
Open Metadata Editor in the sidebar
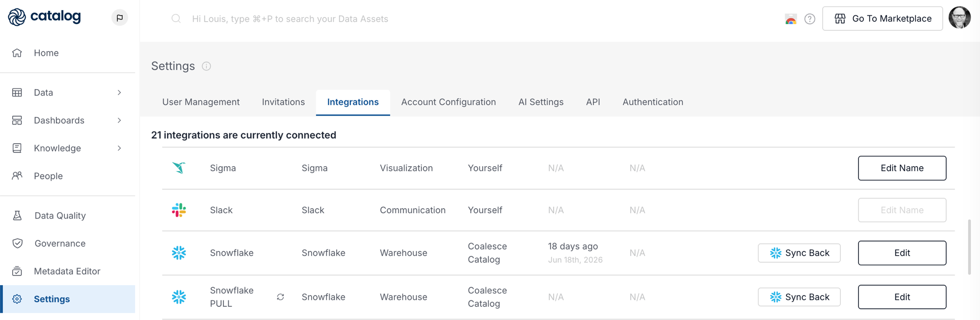(x=68, y=271)
